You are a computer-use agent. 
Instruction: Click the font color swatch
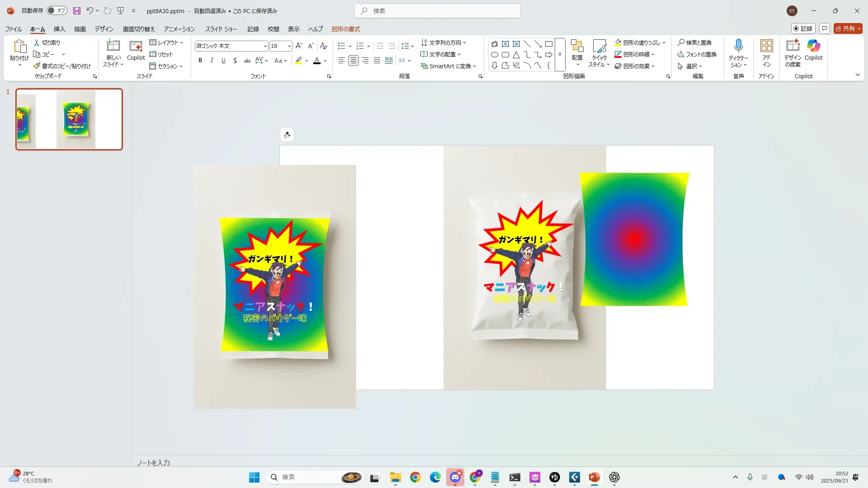click(x=317, y=61)
